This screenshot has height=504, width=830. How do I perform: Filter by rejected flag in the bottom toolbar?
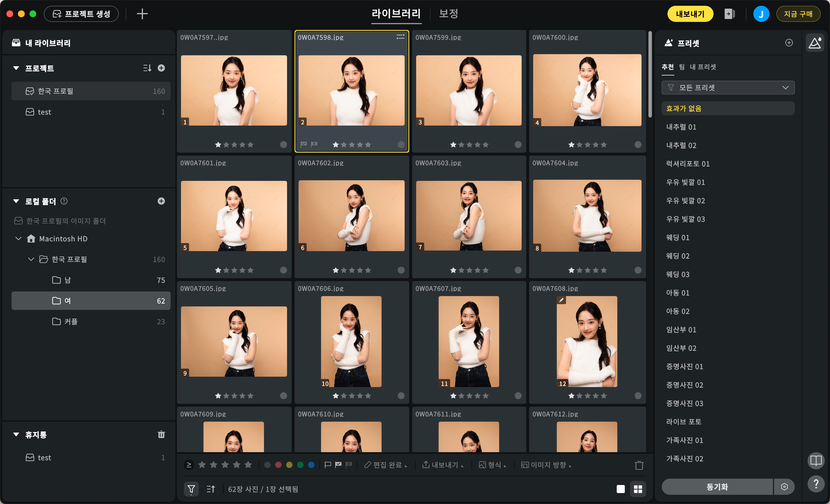[349, 465]
